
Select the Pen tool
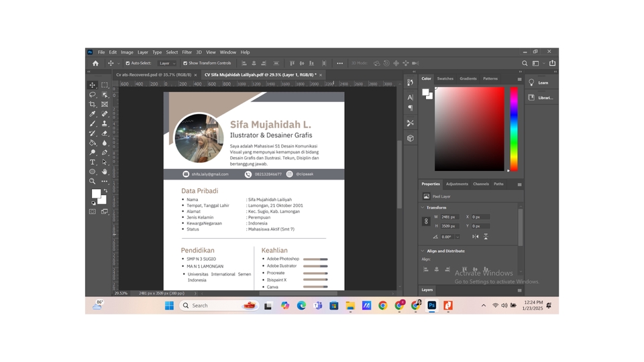point(105,152)
